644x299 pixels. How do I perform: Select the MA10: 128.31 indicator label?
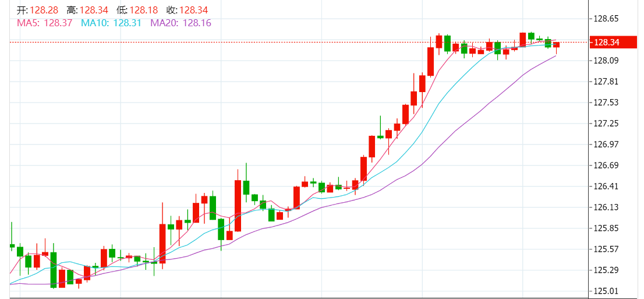(111, 23)
